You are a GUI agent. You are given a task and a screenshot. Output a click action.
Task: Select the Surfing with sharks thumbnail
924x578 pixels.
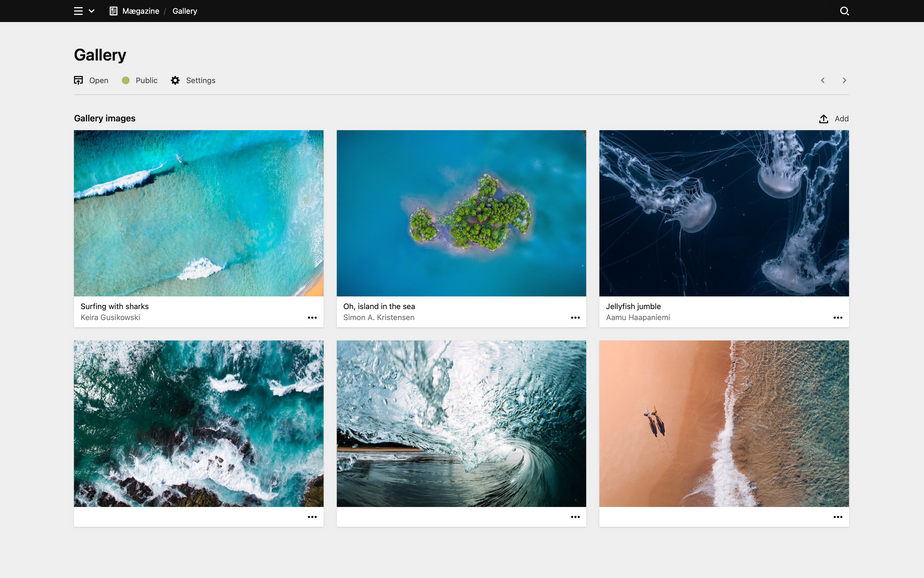coord(198,213)
